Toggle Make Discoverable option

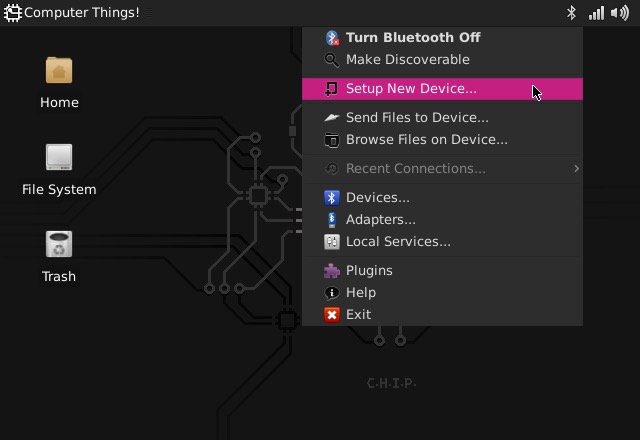(407, 60)
